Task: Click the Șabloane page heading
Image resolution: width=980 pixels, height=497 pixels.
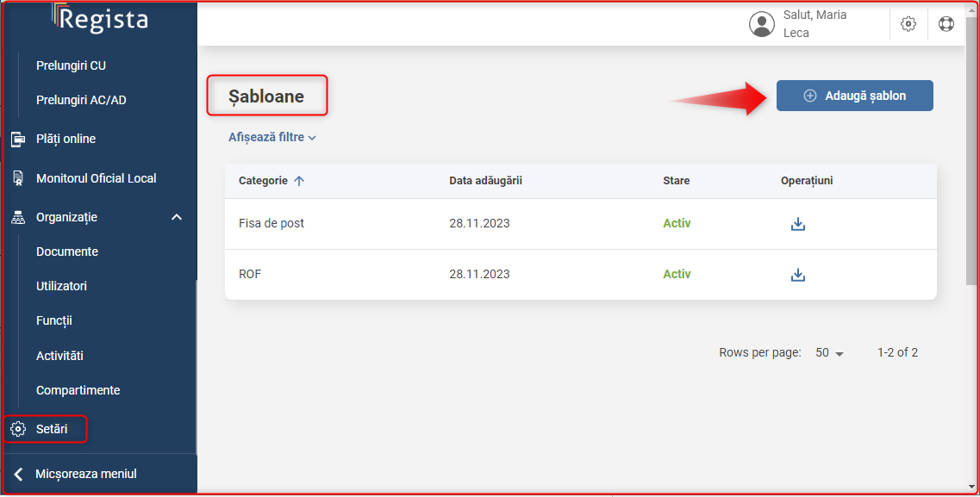Action: click(266, 96)
